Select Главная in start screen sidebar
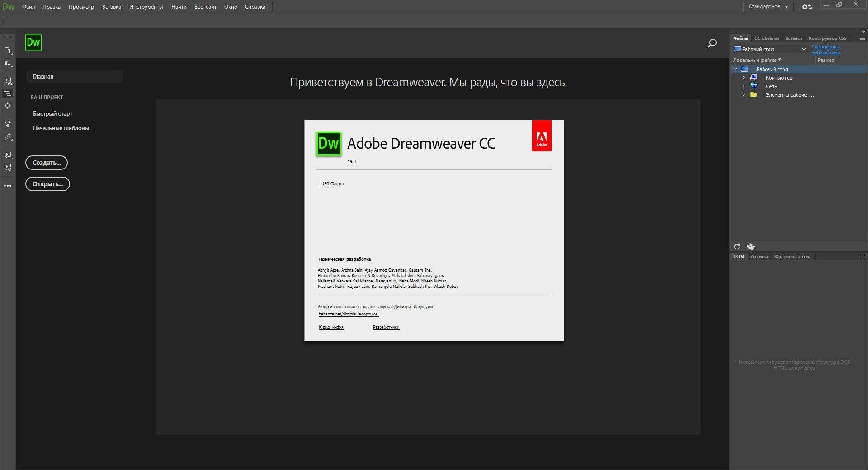The image size is (868, 470). point(75,76)
